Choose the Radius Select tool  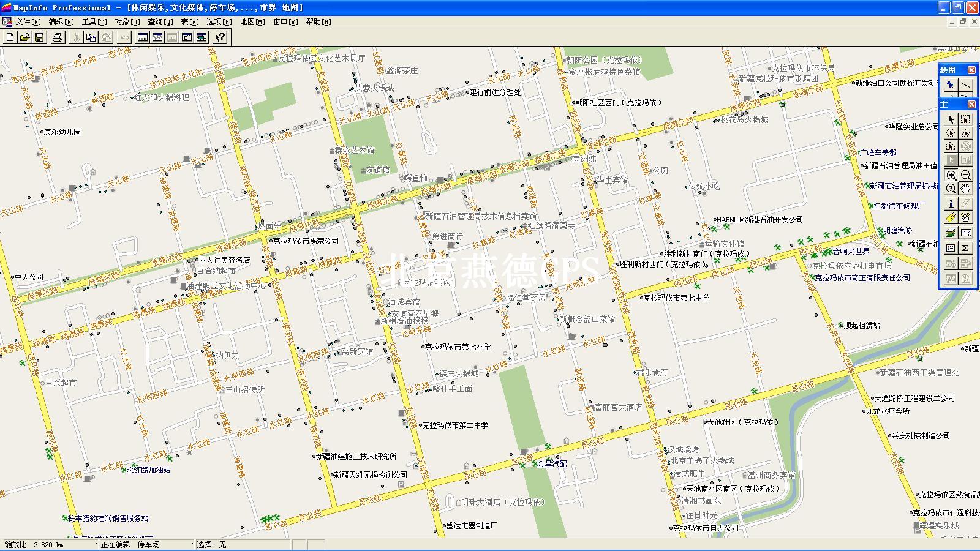[x=951, y=133]
